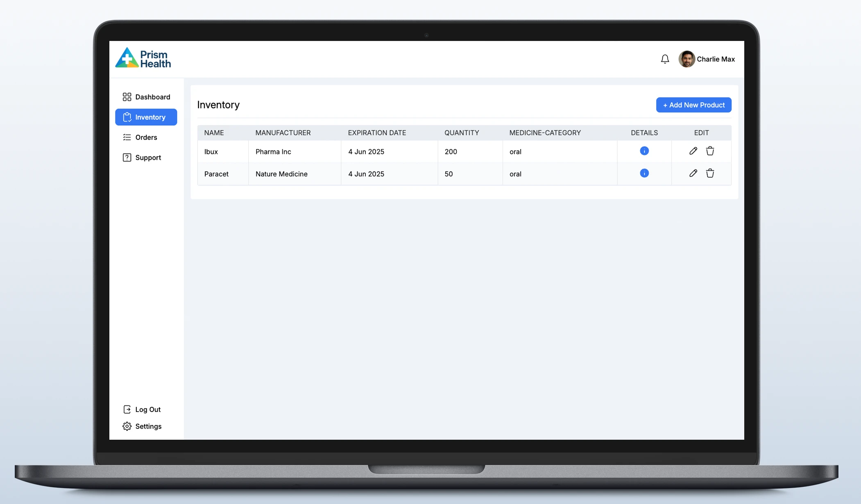Click the Prism Health logo
The image size is (861, 504).
point(143,58)
